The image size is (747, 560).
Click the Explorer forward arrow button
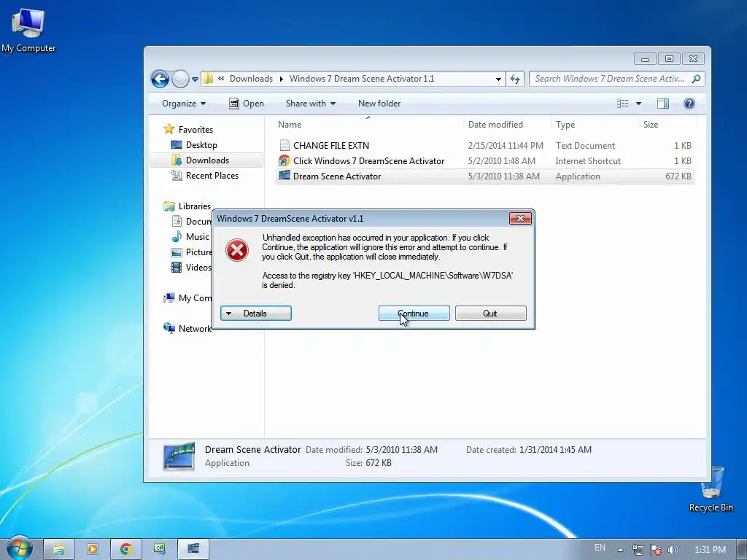[x=180, y=79]
